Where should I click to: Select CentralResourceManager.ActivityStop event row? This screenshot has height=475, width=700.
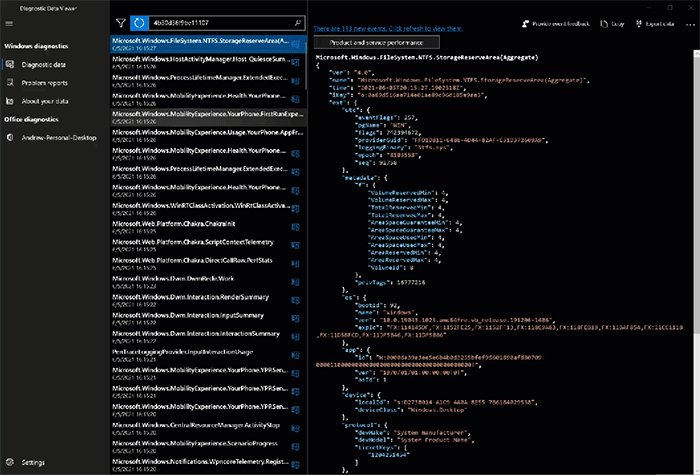208,428
